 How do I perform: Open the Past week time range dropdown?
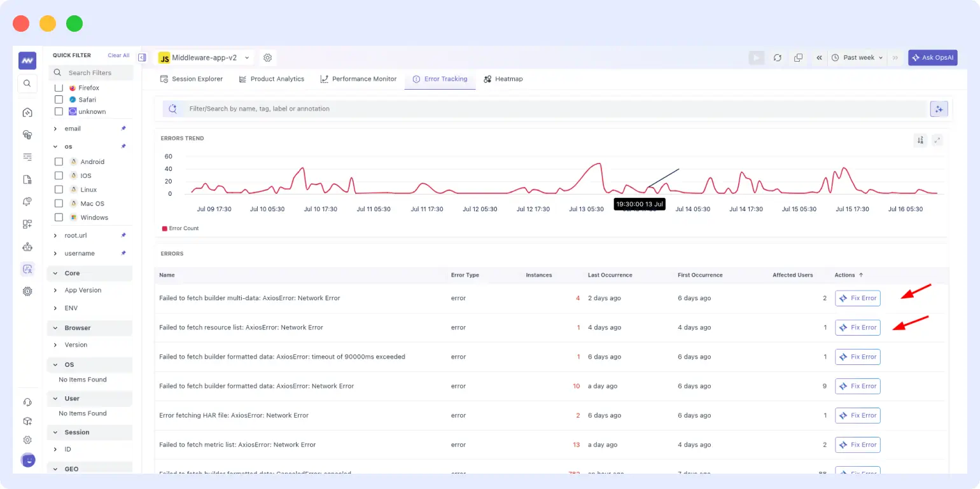pos(858,57)
